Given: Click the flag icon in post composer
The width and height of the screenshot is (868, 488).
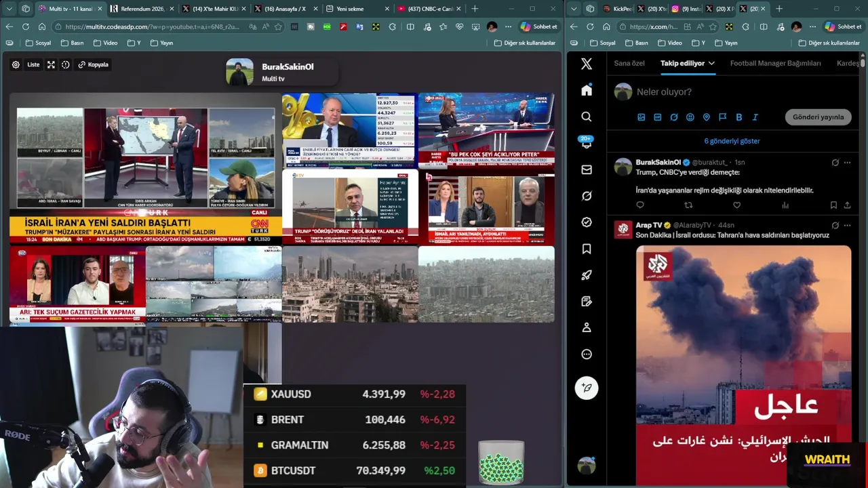Looking at the screenshot, I should click(723, 117).
